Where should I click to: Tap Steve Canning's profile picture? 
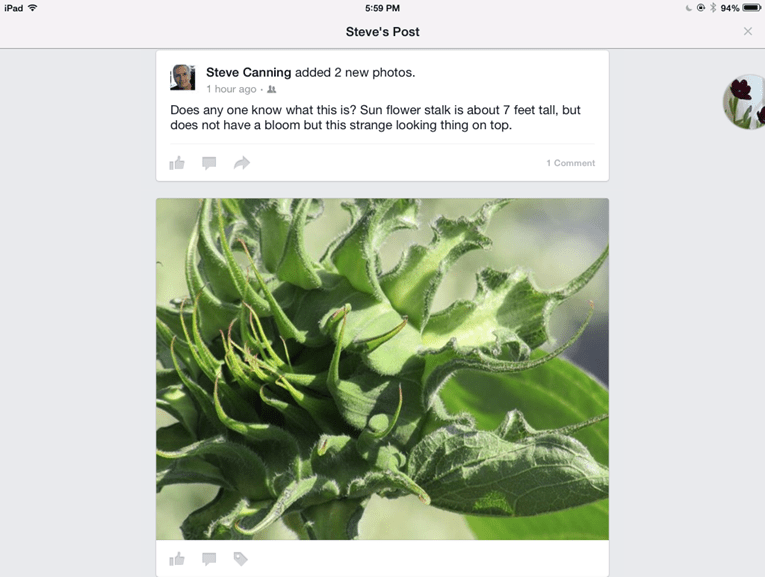[182, 77]
